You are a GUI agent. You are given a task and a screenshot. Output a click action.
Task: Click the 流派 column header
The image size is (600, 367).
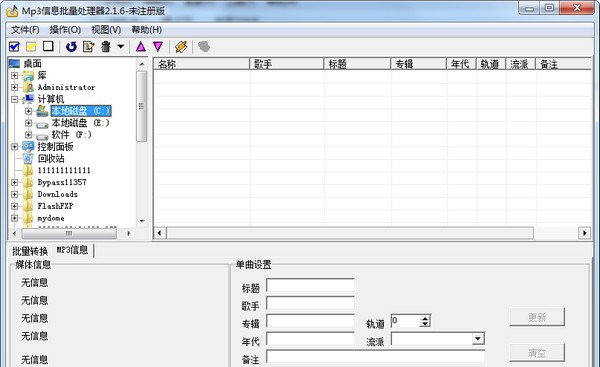521,64
